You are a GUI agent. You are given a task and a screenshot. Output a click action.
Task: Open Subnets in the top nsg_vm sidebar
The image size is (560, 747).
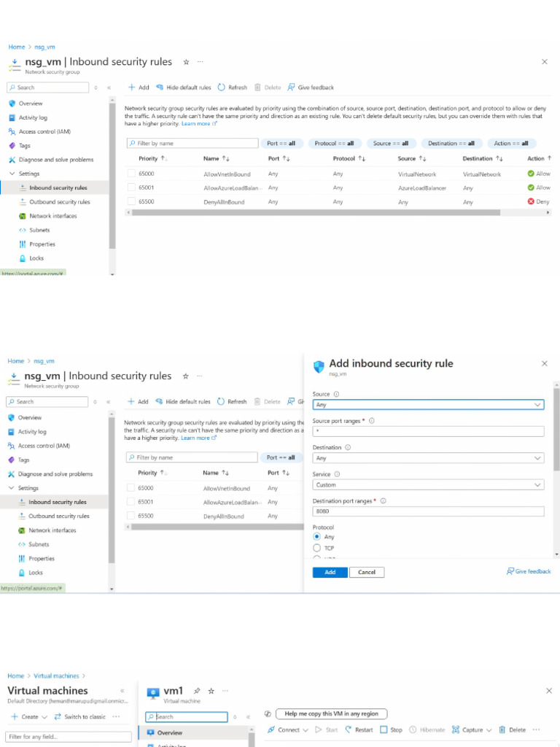pyautogui.click(x=39, y=230)
